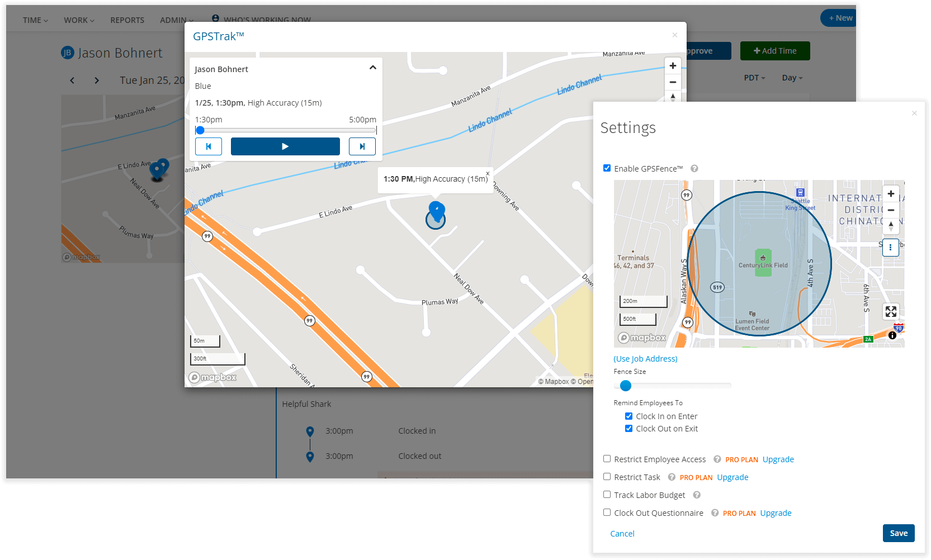Viewport: 931px width, 560px height.
Task: Open the REPORTS menu item
Action: coord(127,20)
